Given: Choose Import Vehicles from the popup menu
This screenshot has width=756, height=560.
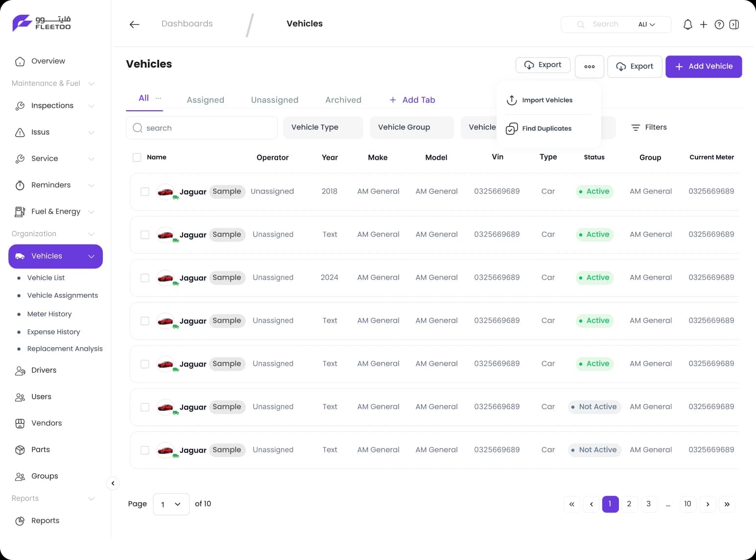Looking at the screenshot, I should click(547, 100).
